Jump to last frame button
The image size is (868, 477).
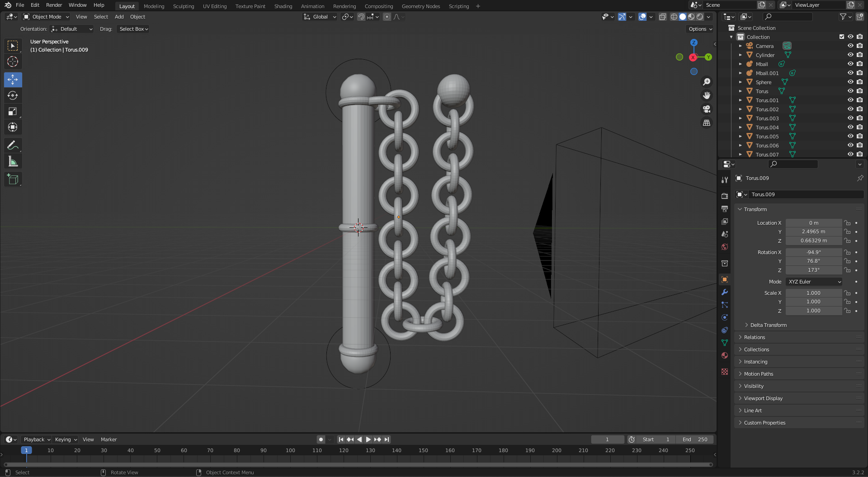tap(387, 439)
